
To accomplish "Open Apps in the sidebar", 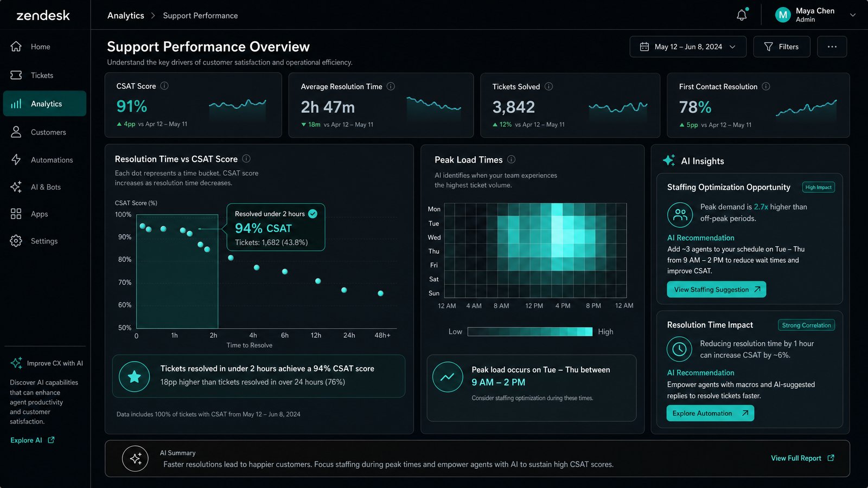I will point(44,214).
